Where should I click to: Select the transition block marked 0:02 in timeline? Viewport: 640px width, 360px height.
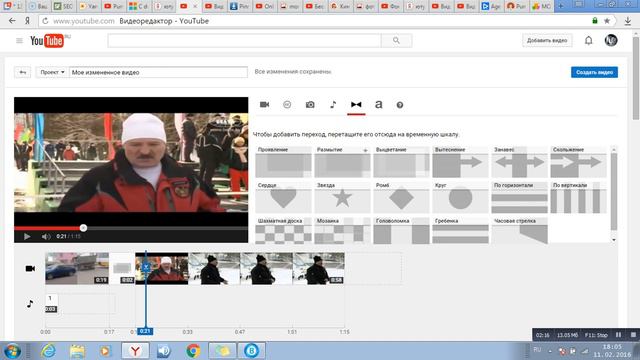pos(122,268)
